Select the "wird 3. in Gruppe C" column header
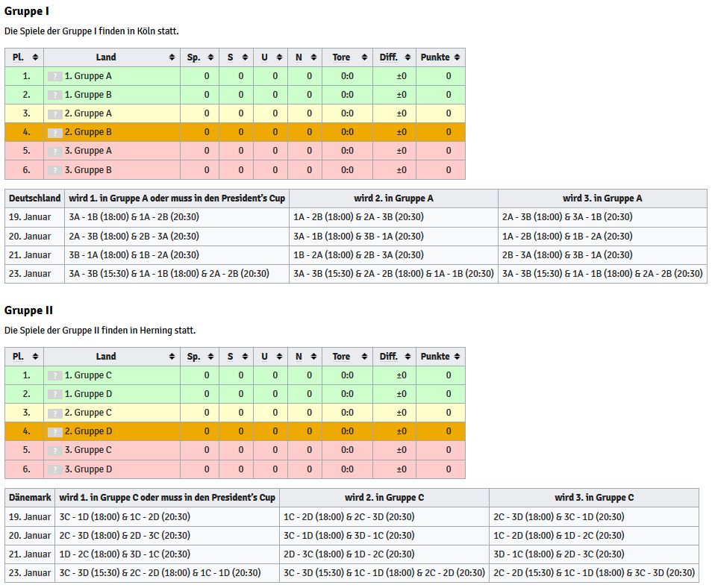The height and width of the screenshot is (588, 712). 594,498
